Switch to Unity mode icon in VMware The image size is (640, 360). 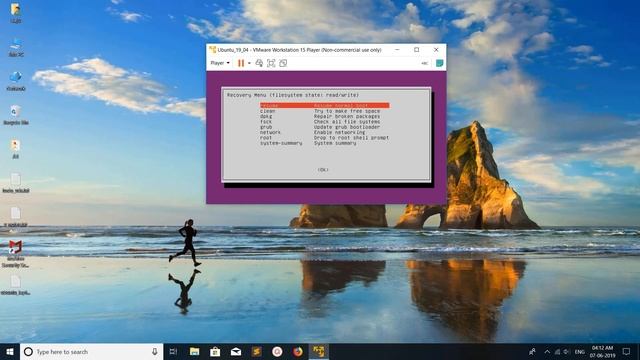coord(283,63)
